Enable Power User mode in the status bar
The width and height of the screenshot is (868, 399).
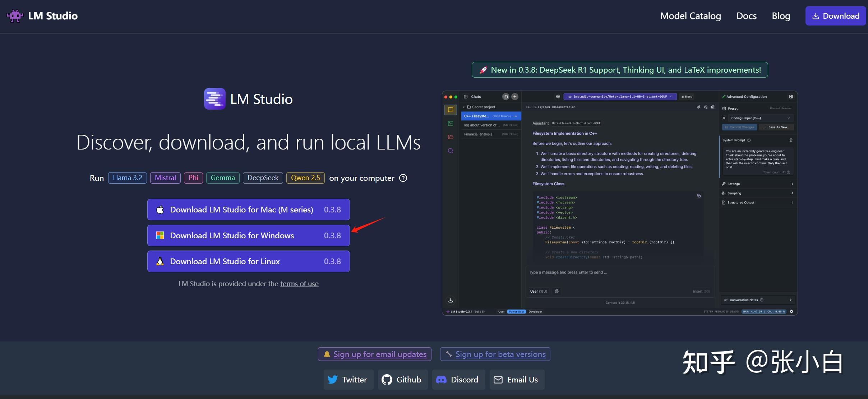point(516,311)
